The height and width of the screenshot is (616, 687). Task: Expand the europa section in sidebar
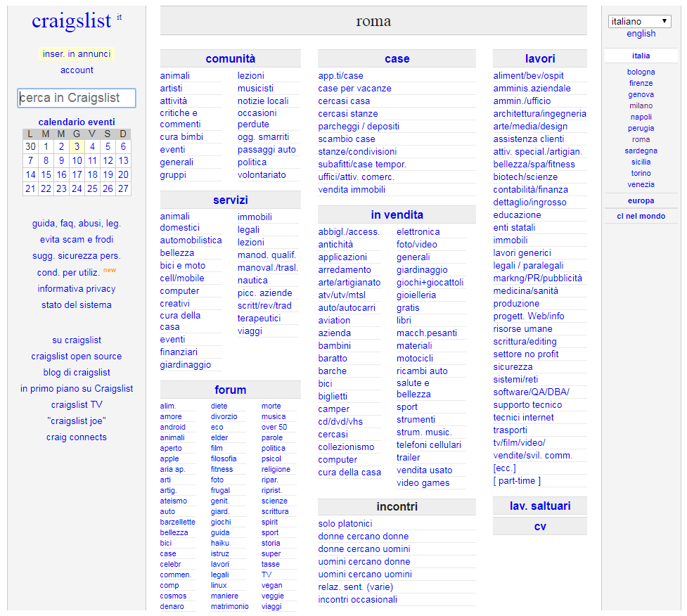(x=641, y=200)
